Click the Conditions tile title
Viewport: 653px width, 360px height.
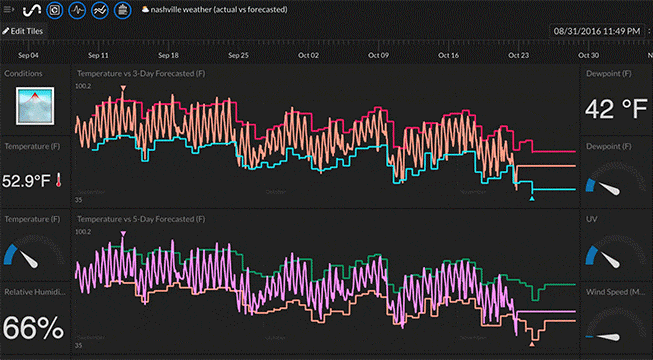tap(23, 74)
